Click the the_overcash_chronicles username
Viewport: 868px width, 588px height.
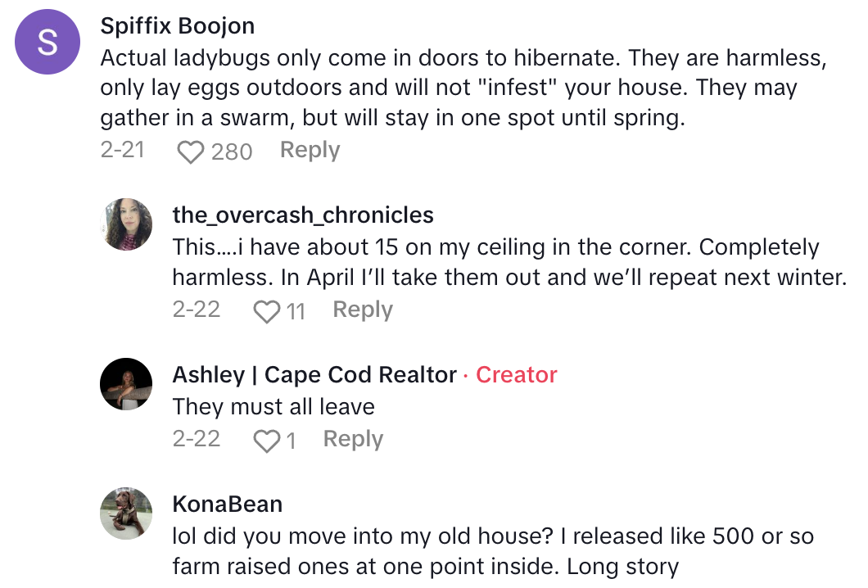coord(303,215)
